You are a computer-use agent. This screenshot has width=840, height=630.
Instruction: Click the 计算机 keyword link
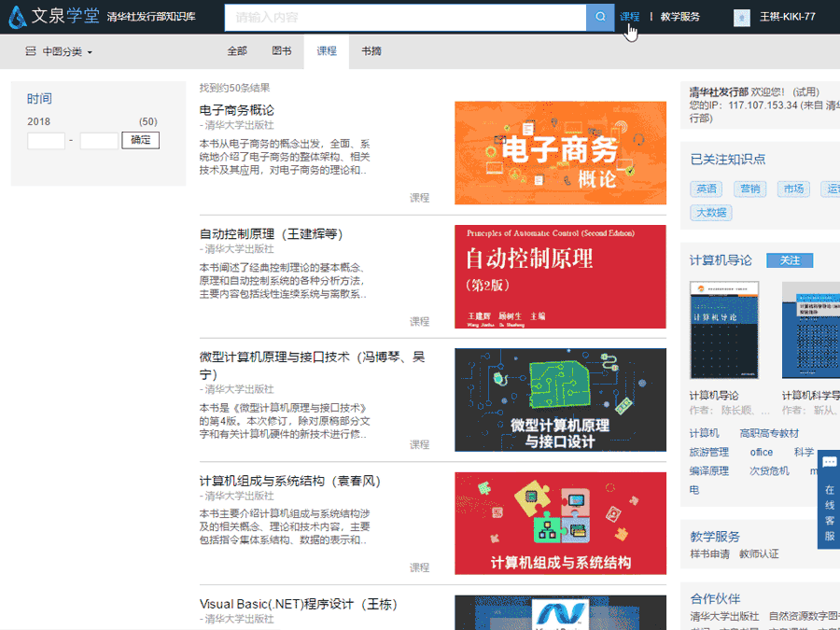[x=704, y=433]
